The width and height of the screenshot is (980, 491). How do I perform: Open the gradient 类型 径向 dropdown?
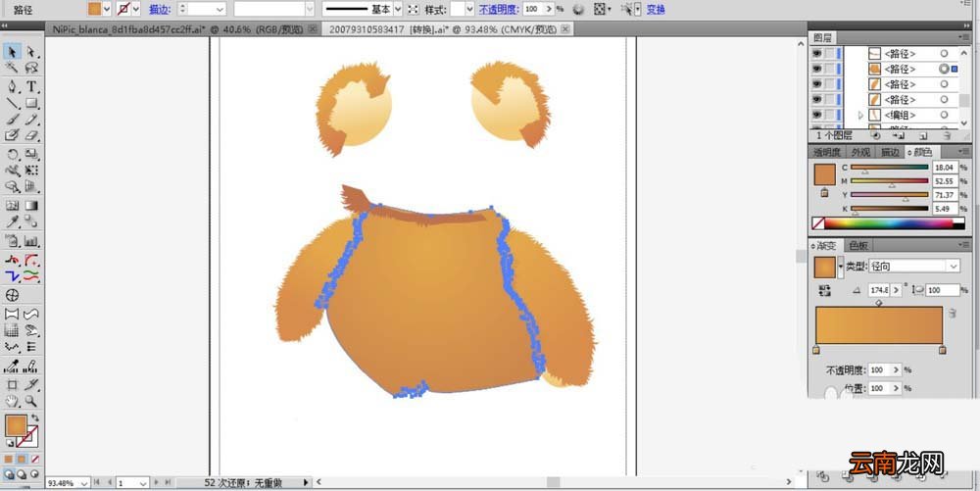coord(913,267)
